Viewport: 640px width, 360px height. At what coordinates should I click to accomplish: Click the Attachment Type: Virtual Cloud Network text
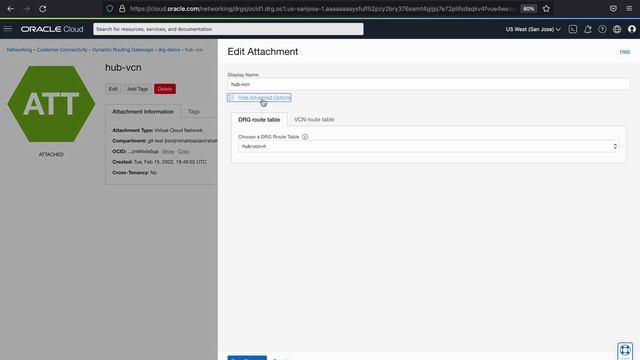[157, 130]
